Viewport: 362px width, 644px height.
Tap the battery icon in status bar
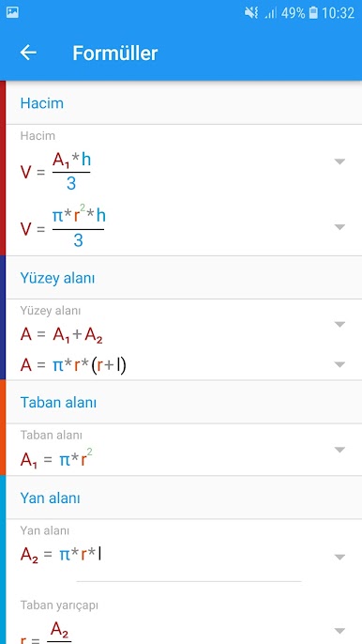pos(313,13)
